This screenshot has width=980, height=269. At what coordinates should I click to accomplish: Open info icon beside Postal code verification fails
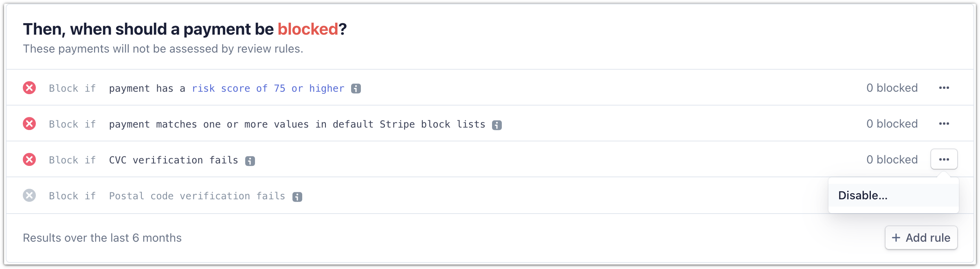[x=297, y=197]
